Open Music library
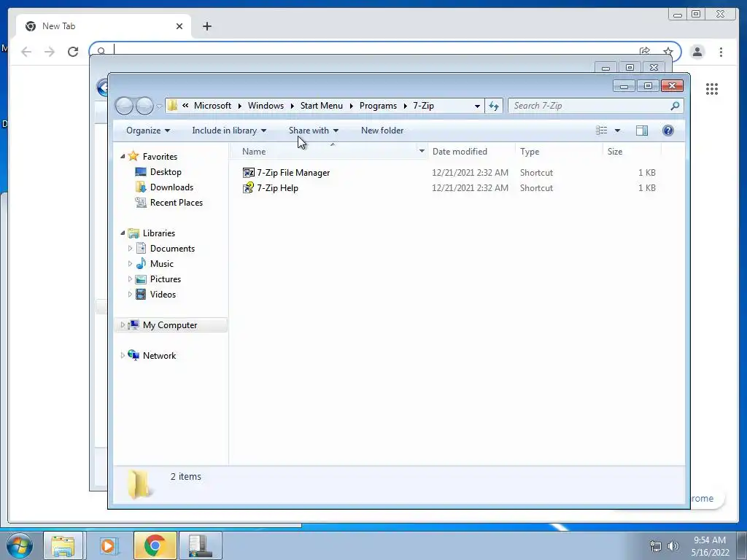This screenshot has width=747, height=560. [161, 263]
